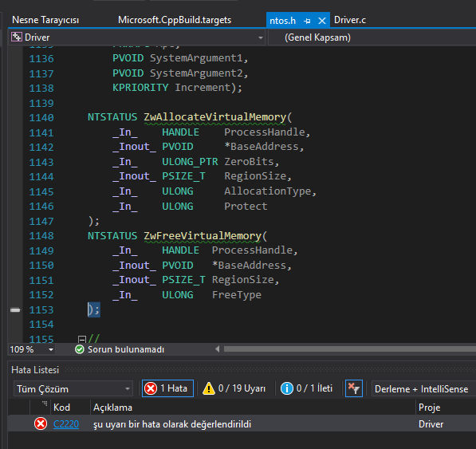Toggle the 0 / 1 İleti messages filter
The height and width of the screenshot is (449, 476).
point(307,388)
